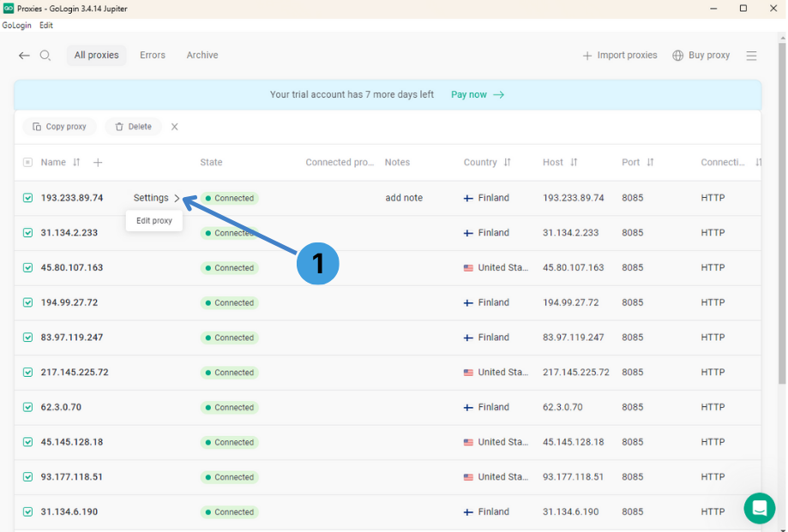Screen dimensions: 788x532
Task: Toggle the select-all checkbox in header
Action: pos(27,162)
